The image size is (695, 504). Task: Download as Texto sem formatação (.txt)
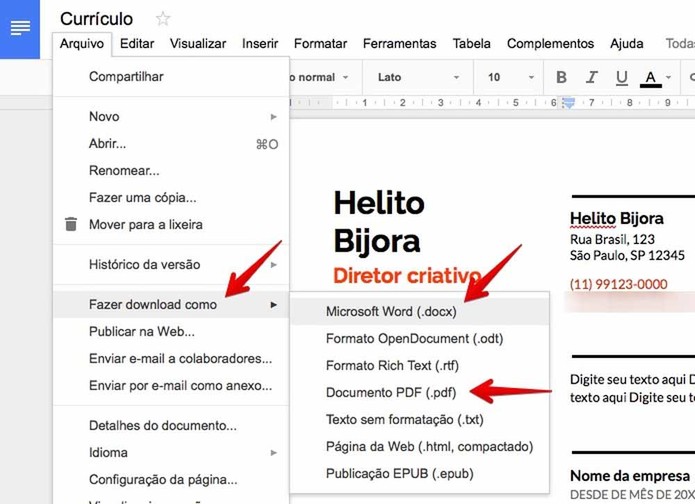[x=419, y=420]
